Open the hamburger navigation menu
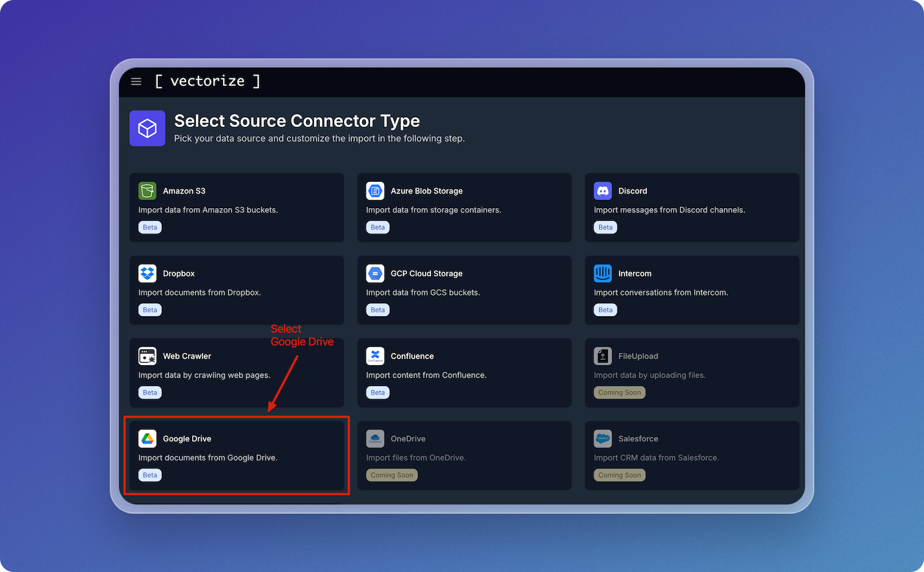 [x=136, y=82]
